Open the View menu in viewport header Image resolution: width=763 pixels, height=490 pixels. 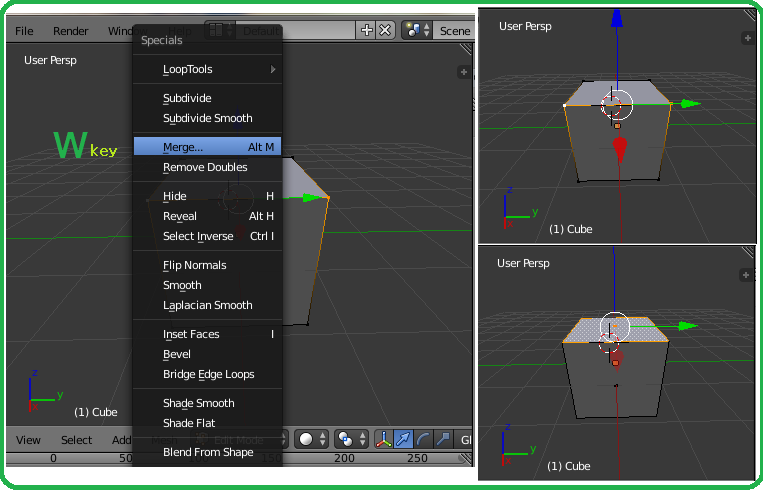tap(28, 440)
